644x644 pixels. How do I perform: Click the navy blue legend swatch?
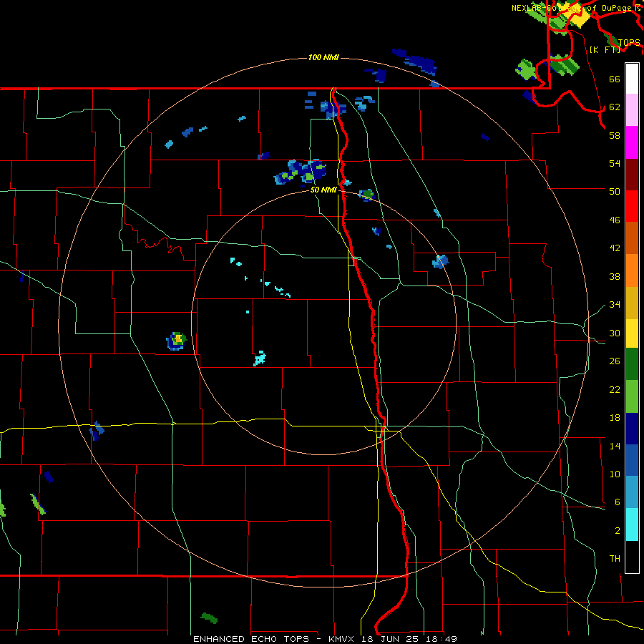pos(632,429)
